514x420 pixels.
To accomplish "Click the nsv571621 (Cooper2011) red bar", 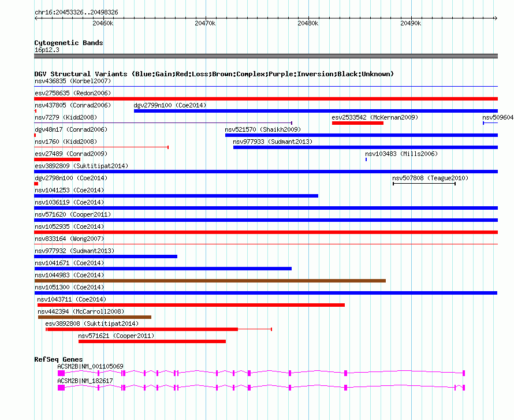I will pyautogui.click(x=152, y=341).
